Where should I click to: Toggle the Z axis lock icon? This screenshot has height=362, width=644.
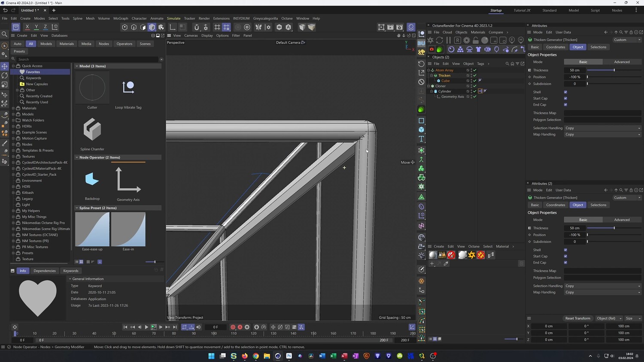[45, 27]
